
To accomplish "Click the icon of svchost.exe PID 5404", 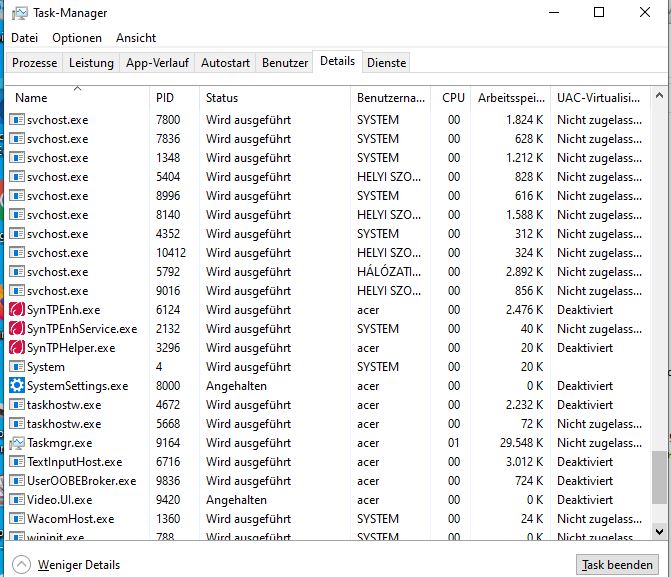I will click(17, 176).
